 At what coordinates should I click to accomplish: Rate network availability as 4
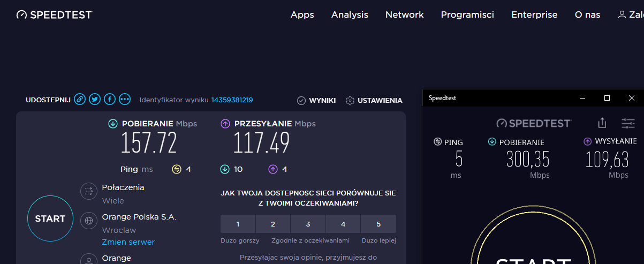343,224
